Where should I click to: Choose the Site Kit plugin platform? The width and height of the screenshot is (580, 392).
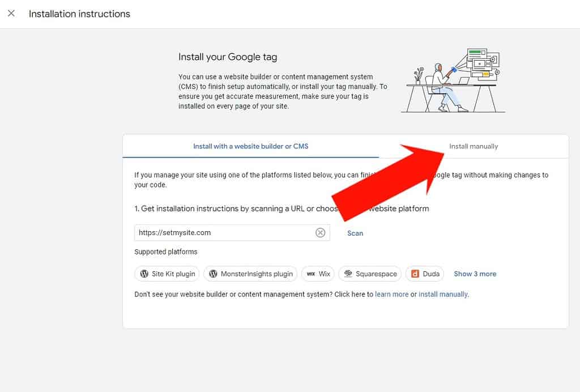point(167,274)
